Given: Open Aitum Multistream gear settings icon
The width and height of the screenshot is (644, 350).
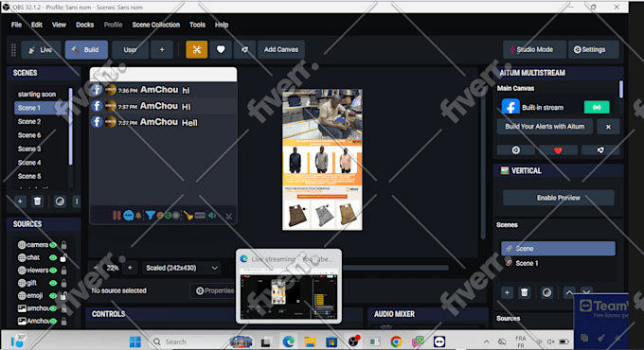Looking at the screenshot, I should pyautogui.click(x=516, y=150).
